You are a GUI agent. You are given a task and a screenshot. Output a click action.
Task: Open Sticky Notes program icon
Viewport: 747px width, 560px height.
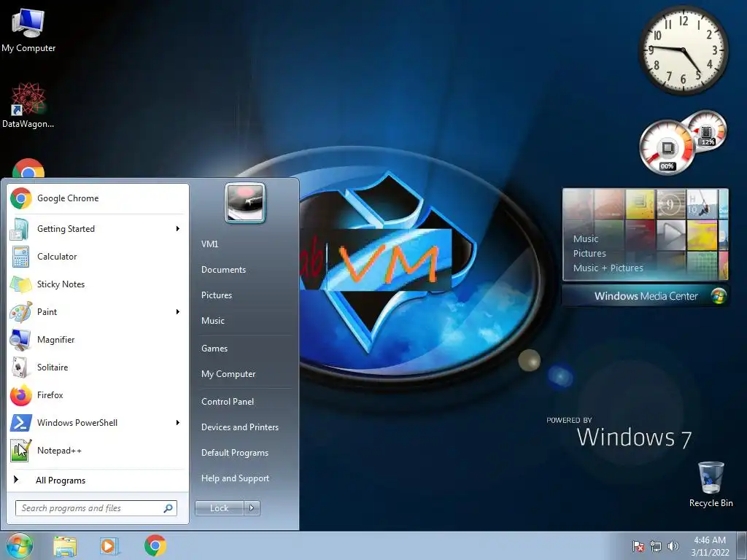(20, 284)
